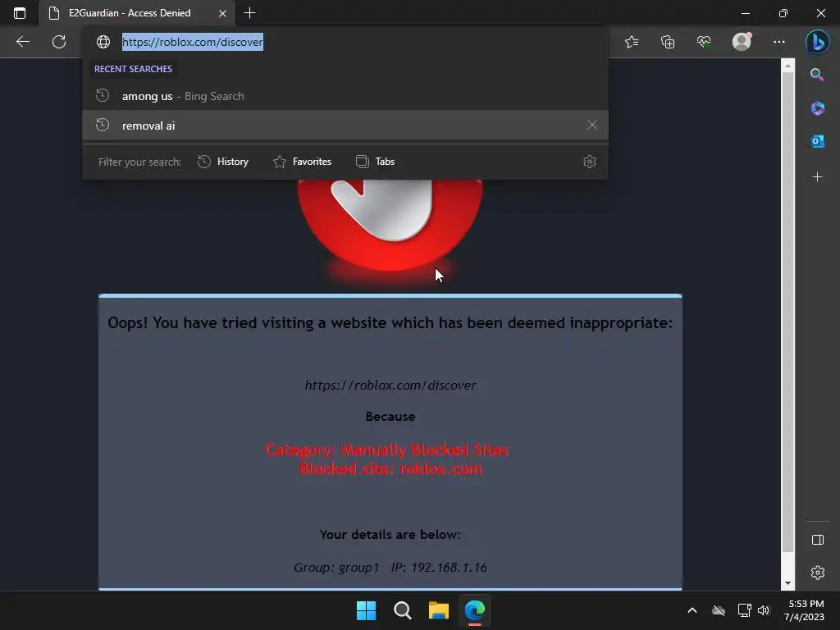Image resolution: width=840 pixels, height=630 pixels.
Task: Click the Edge icon in taskbar
Action: 475,610
